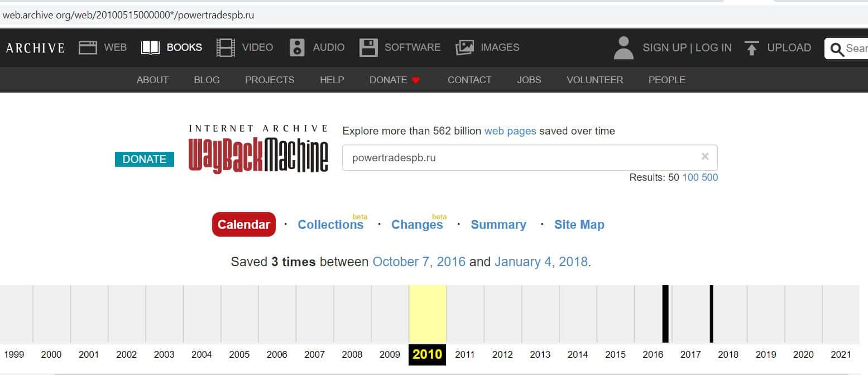This screenshot has height=375, width=868.
Task: Open the IMAGES navigation label
Action: (x=500, y=47)
